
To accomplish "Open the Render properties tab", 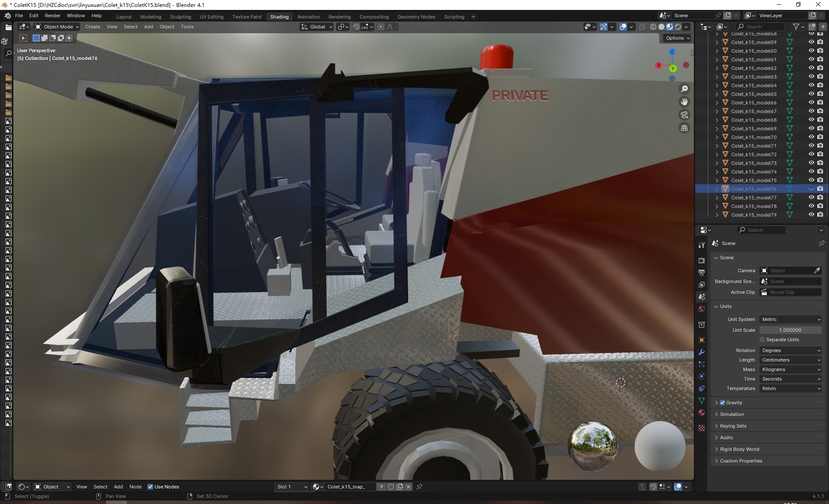I will 702,261.
